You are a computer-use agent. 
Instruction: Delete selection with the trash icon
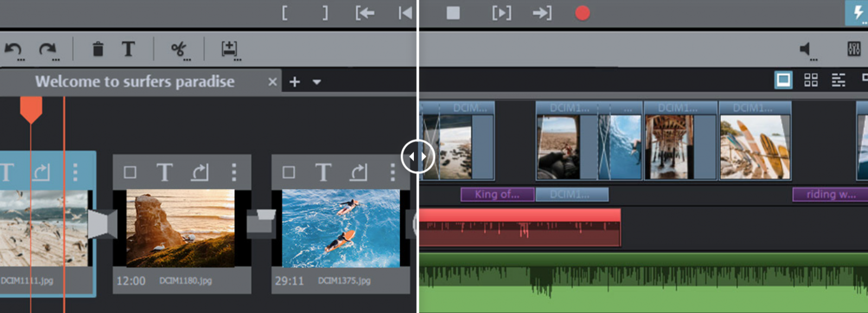(x=98, y=49)
